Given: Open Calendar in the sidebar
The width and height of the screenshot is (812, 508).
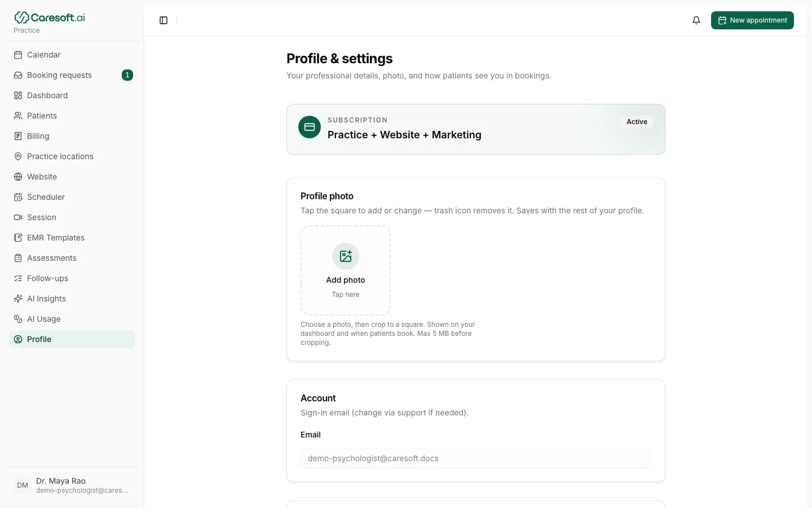Looking at the screenshot, I should (x=72, y=55).
